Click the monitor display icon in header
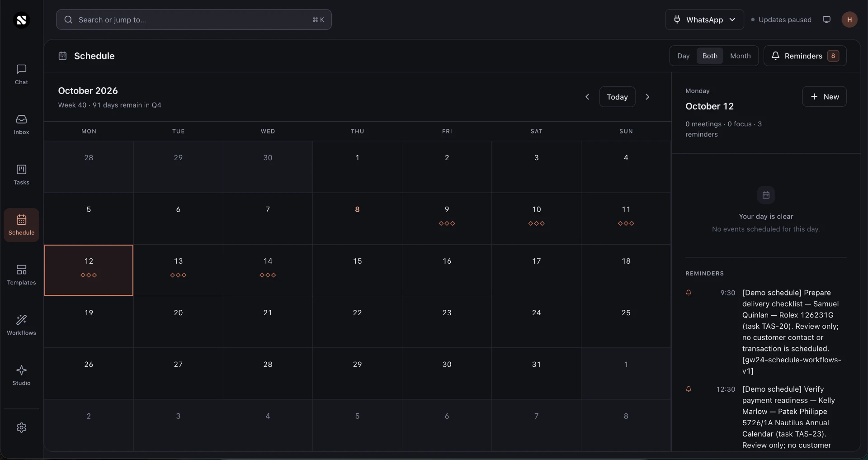The image size is (868, 460). [826, 19]
